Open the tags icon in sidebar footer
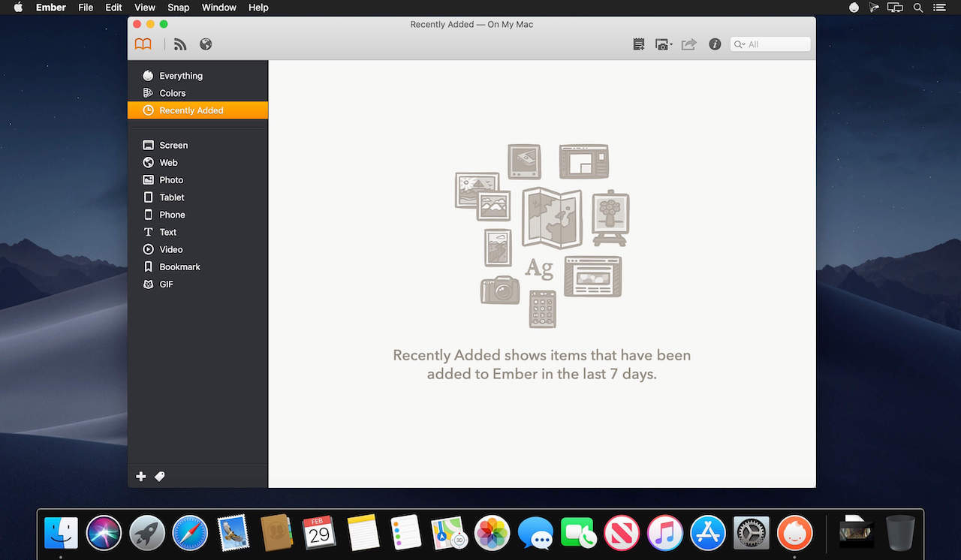This screenshot has width=961, height=560. [160, 477]
